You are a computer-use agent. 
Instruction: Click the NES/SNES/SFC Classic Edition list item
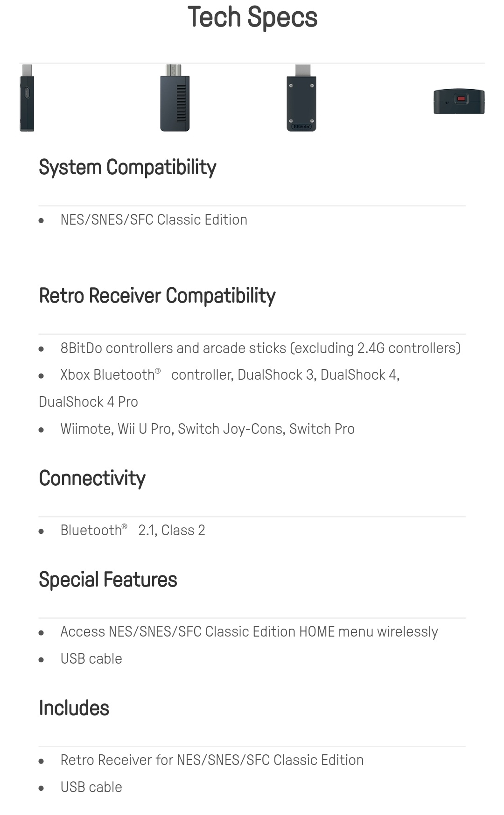(154, 220)
